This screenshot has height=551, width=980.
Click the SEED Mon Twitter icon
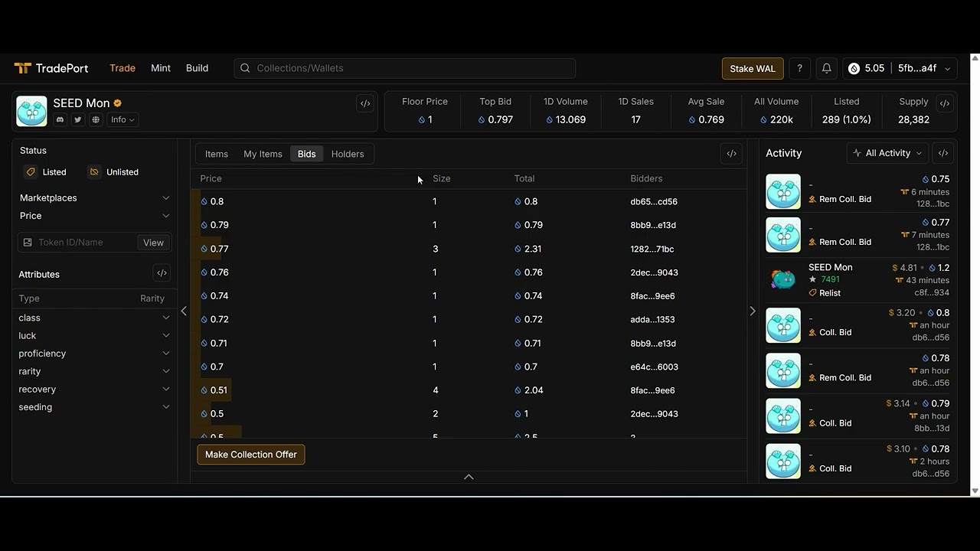[78, 119]
